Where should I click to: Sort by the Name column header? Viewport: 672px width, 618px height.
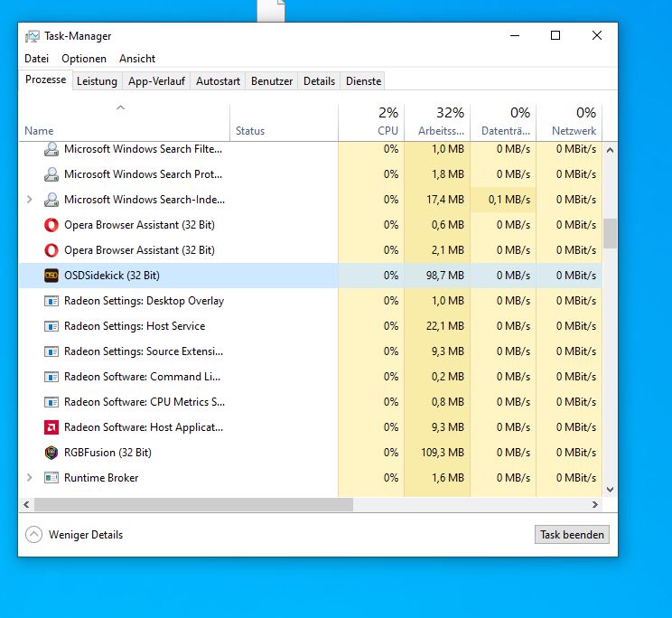point(125,123)
